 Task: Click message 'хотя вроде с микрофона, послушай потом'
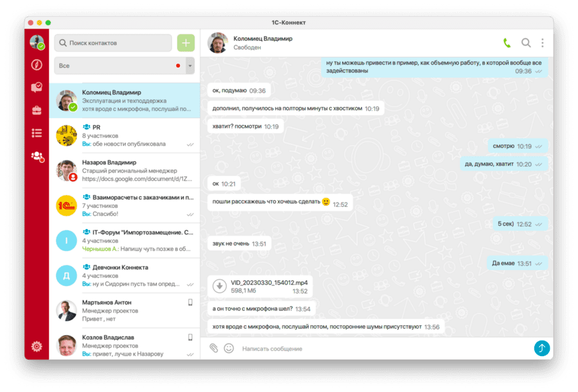coord(326,327)
